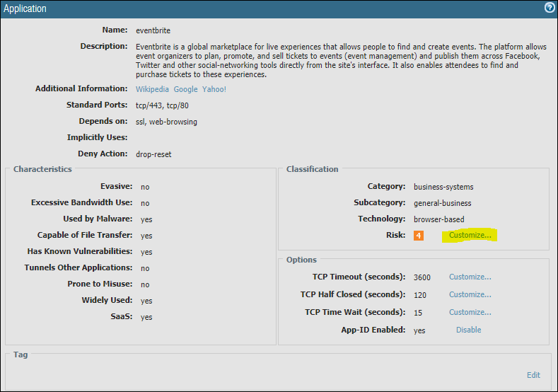Image resolution: width=558 pixels, height=392 pixels.
Task: Customize the TCP Half Closed setting
Action: [x=470, y=294]
